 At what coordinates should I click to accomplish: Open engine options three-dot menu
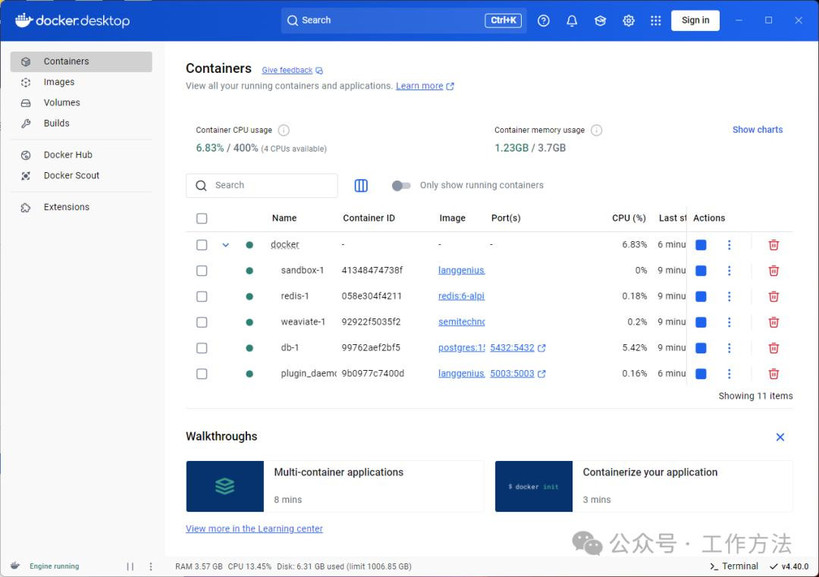[x=150, y=567]
